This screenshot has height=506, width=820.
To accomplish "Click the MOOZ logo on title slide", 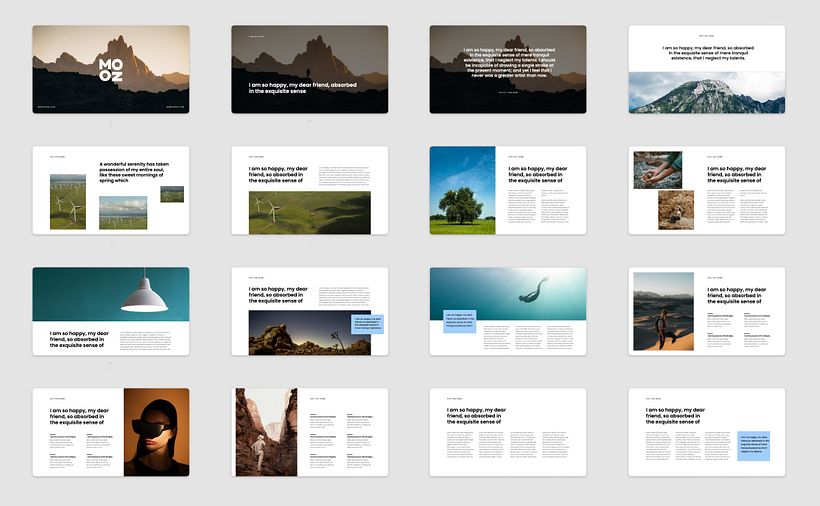I will click(111, 70).
